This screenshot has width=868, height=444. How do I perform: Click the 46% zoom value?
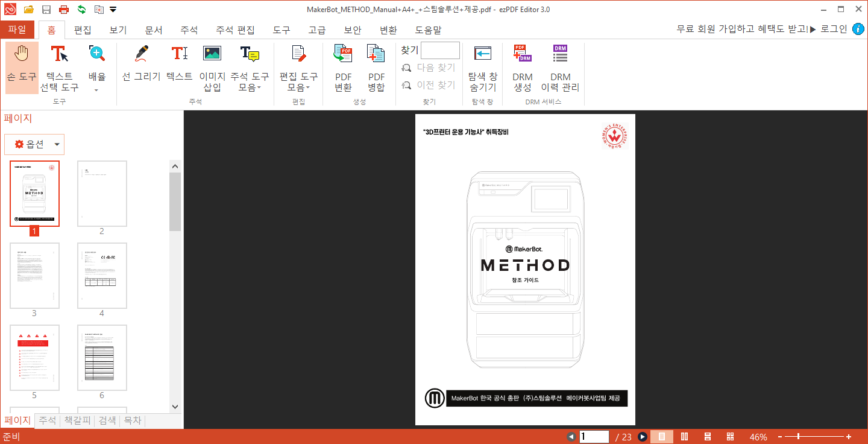click(x=758, y=437)
